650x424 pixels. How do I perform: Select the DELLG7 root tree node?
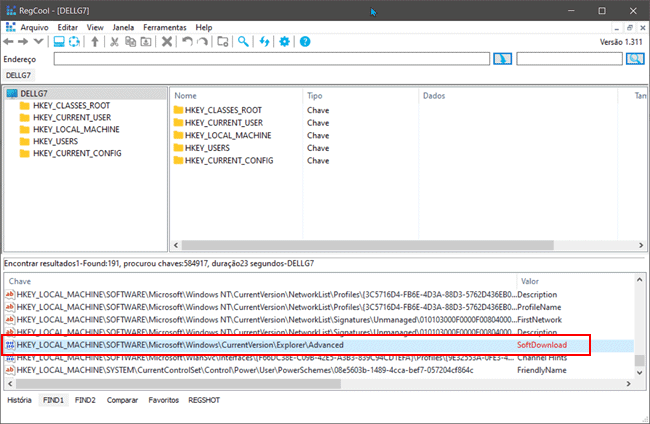[x=35, y=93]
